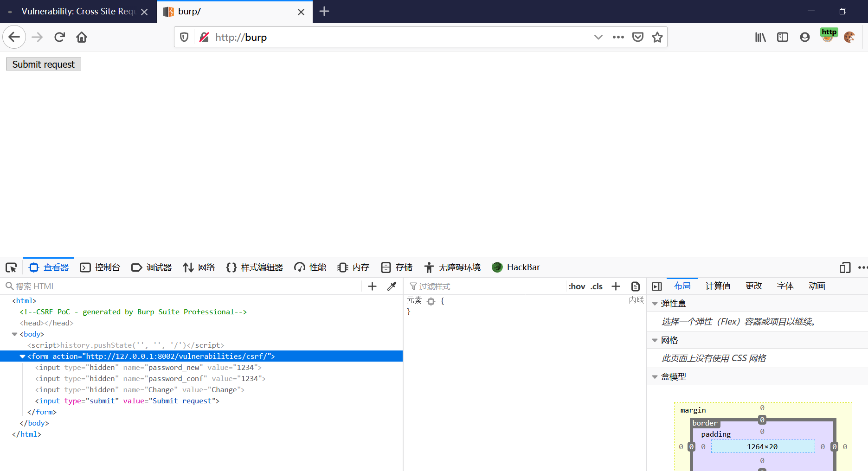
Task: Close the burp/ tab
Action: click(301, 12)
